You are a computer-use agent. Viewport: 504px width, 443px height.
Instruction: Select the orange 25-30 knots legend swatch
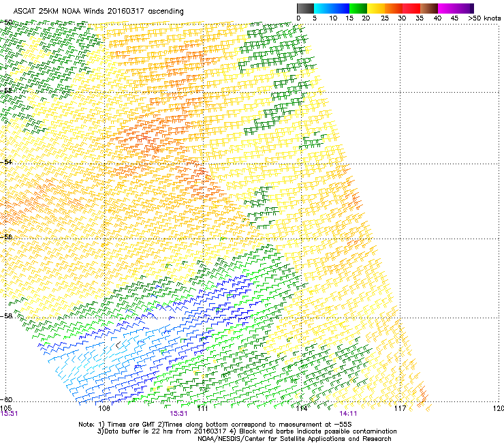pyautogui.click(x=394, y=8)
